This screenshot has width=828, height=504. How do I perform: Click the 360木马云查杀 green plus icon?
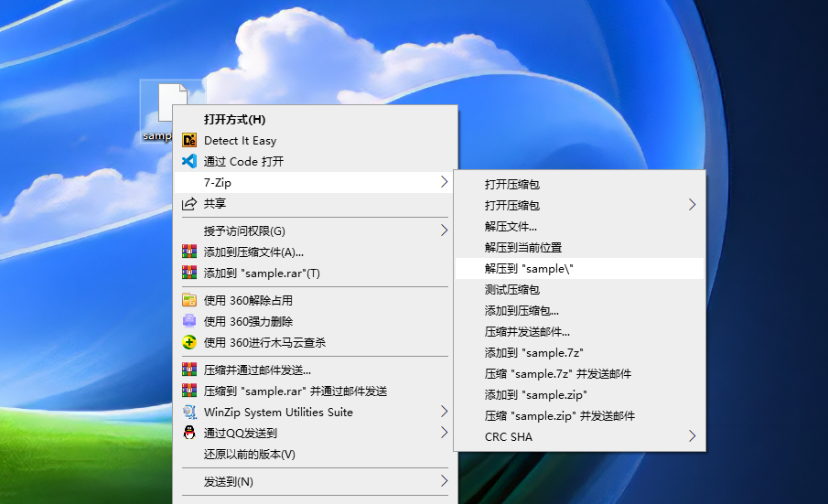[x=189, y=342]
